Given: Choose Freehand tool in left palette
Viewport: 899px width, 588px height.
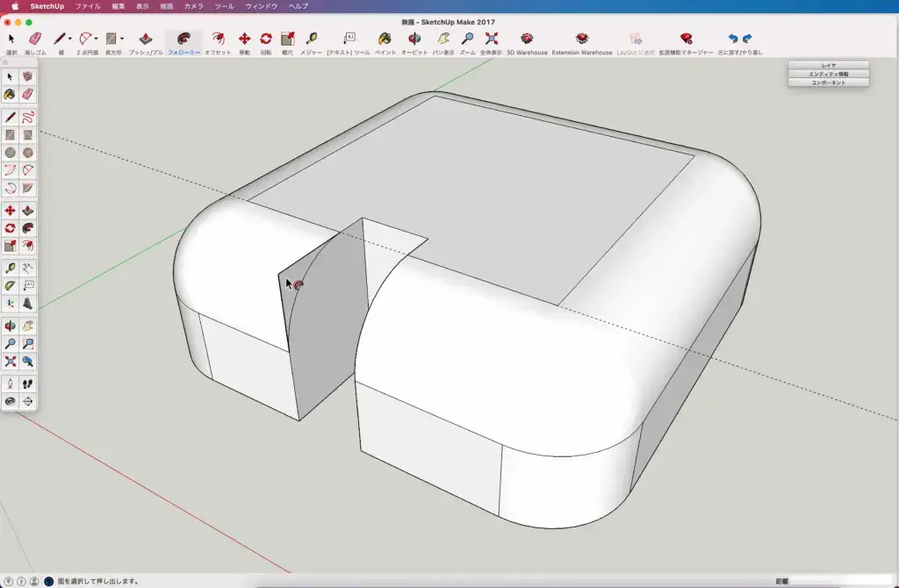Looking at the screenshot, I should [27, 118].
